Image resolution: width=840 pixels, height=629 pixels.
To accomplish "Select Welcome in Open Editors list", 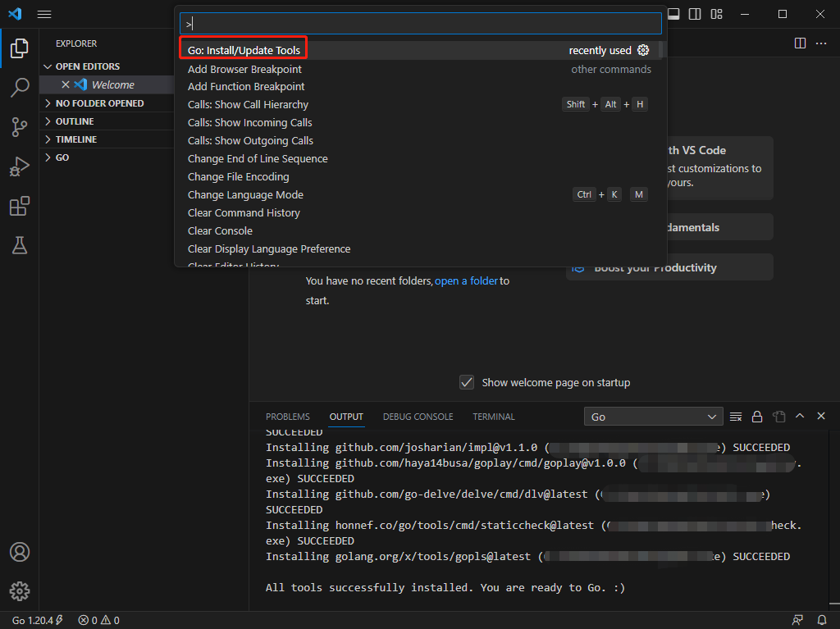I will pos(113,84).
